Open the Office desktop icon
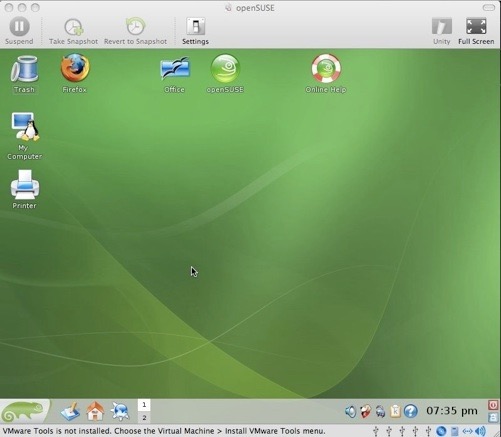Screen dimensions: 501x437 click(175, 74)
